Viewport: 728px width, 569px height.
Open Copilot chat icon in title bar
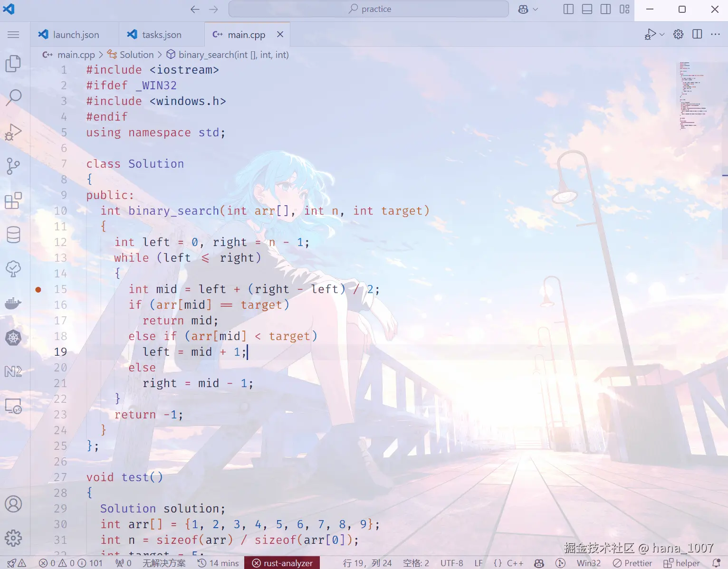(x=523, y=9)
